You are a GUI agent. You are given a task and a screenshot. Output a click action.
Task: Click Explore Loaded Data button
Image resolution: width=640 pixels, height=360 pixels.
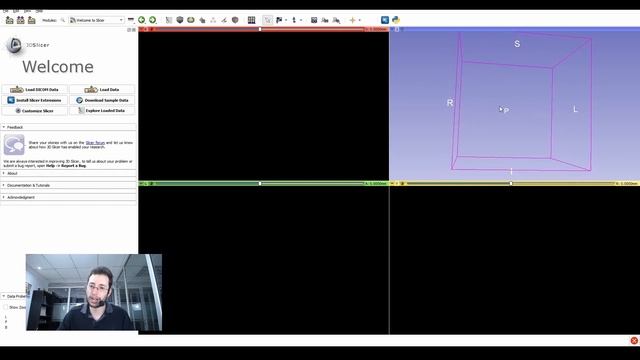102,111
